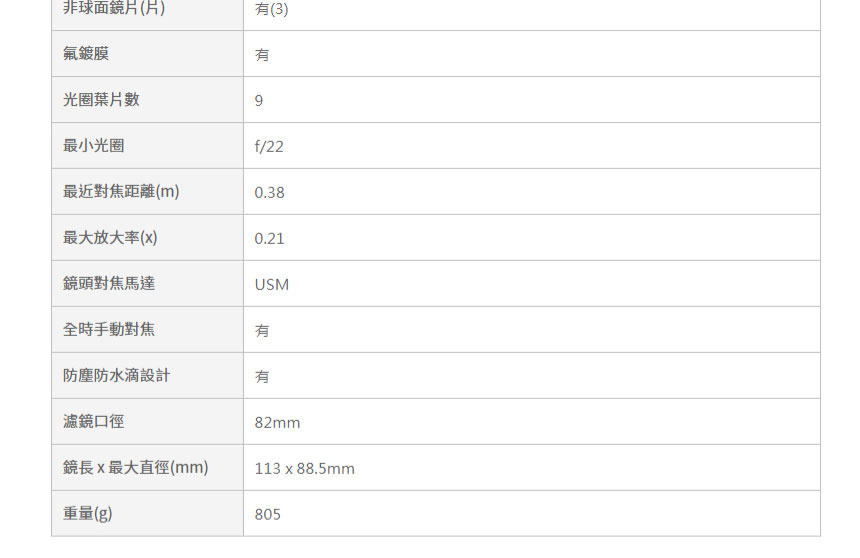860x558 pixels.
Task: Click the 鏡長 x 最大直徑(mm) label
Action: pyautogui.click(x=135, y=468)
